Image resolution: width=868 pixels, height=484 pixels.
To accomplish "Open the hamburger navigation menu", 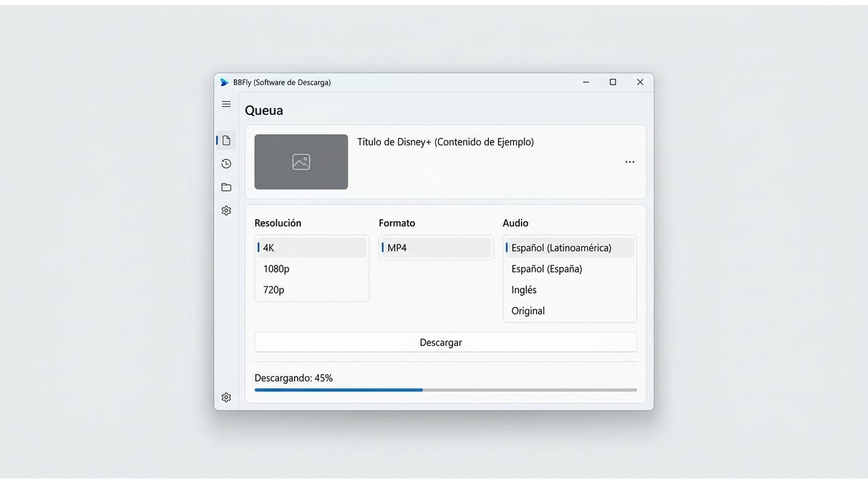I will click(x=226, y=104).
